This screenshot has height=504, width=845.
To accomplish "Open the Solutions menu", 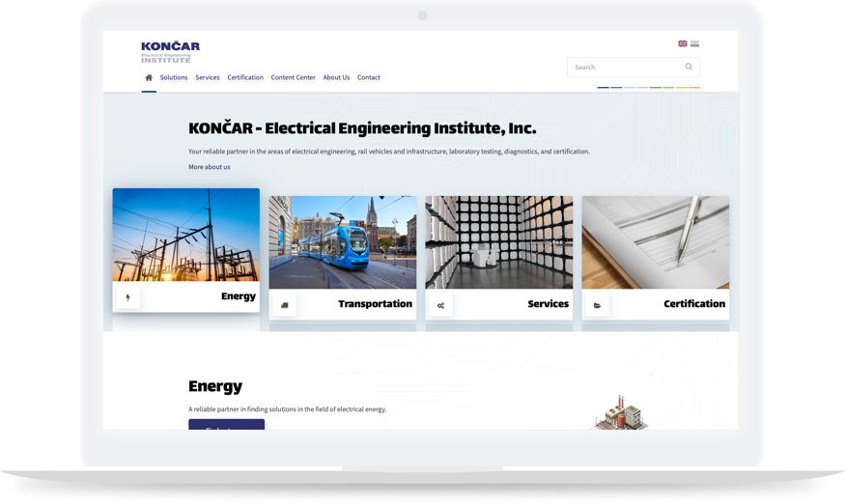I will click(x=174, y=77).
